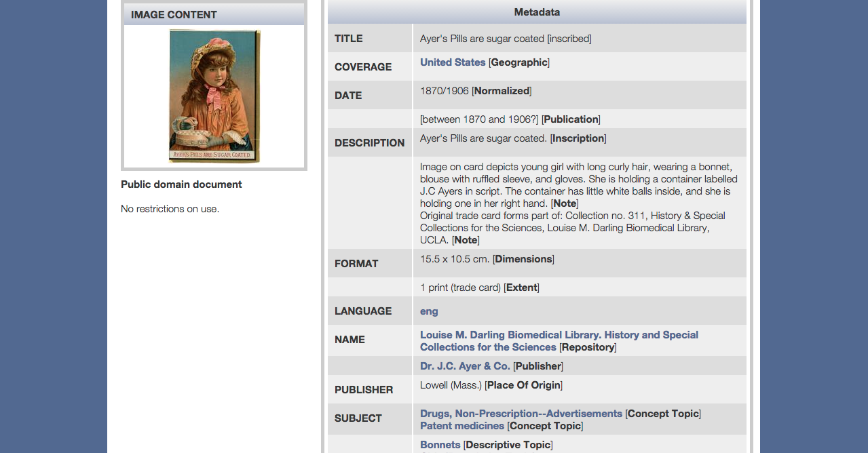Select the Patent medicines topic link
Screen dimensions: 868x453
(x=462, y=426)
